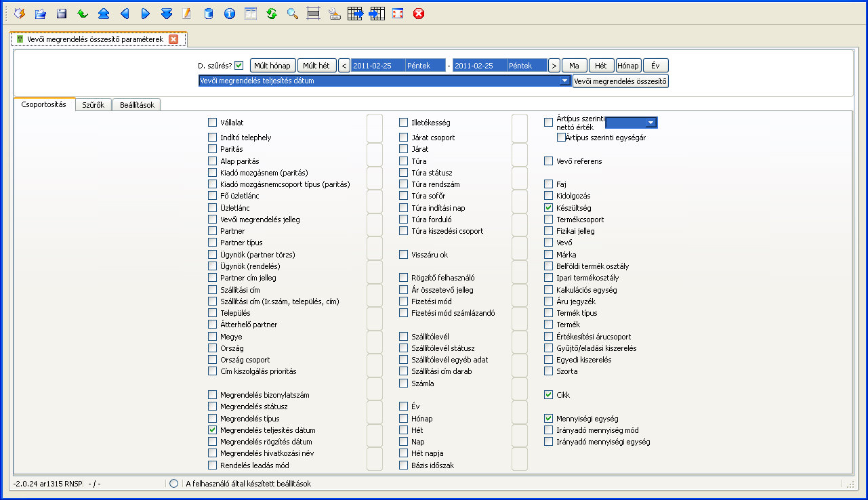This screenshot has height=500, width=868.
Task: Select the radio button in status bar
Action: coord(174,484)
